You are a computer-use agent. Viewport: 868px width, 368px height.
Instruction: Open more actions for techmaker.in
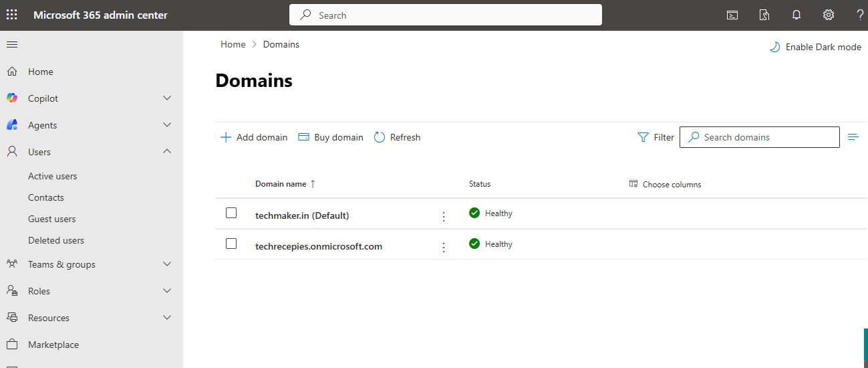tap(443, 216)
